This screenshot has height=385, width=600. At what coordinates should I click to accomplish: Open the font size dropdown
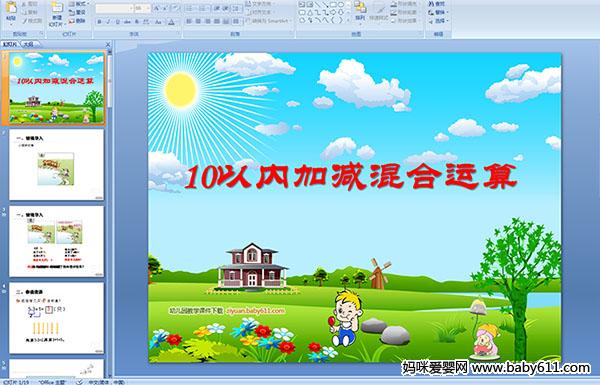[148, 8]
